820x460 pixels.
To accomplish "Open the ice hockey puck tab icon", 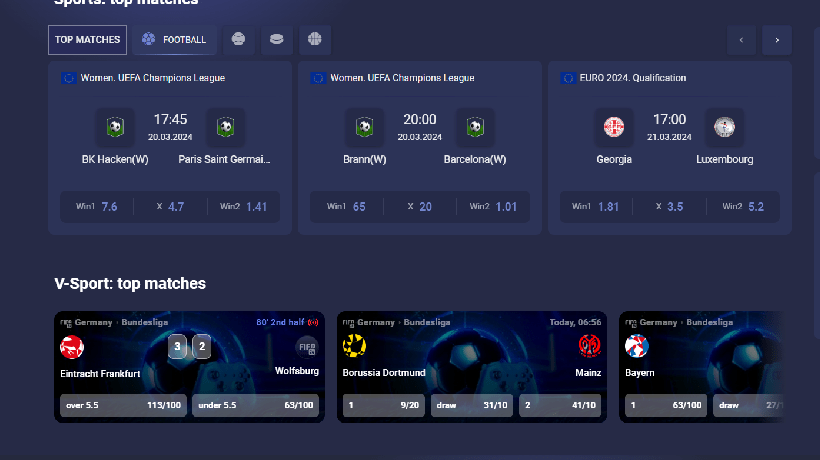I will coord(277,40).
